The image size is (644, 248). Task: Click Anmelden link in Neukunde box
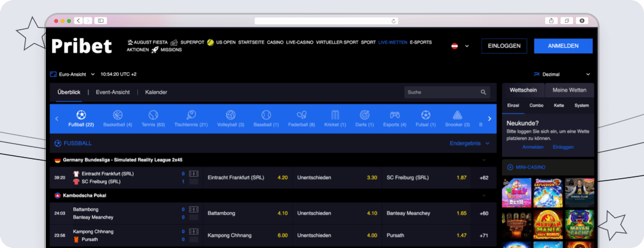pyautogui.click(x=533, y=147)
